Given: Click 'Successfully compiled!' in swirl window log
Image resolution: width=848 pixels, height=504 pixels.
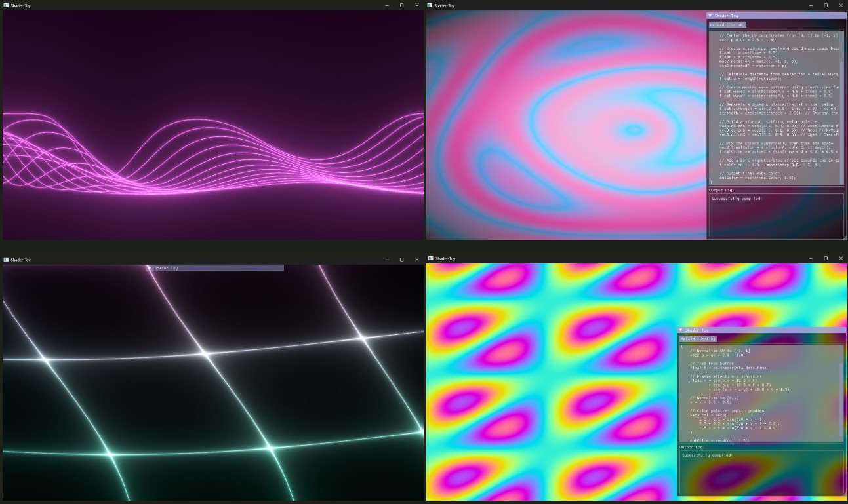Looking at the screenshot, I should click(x=737, y=198).
